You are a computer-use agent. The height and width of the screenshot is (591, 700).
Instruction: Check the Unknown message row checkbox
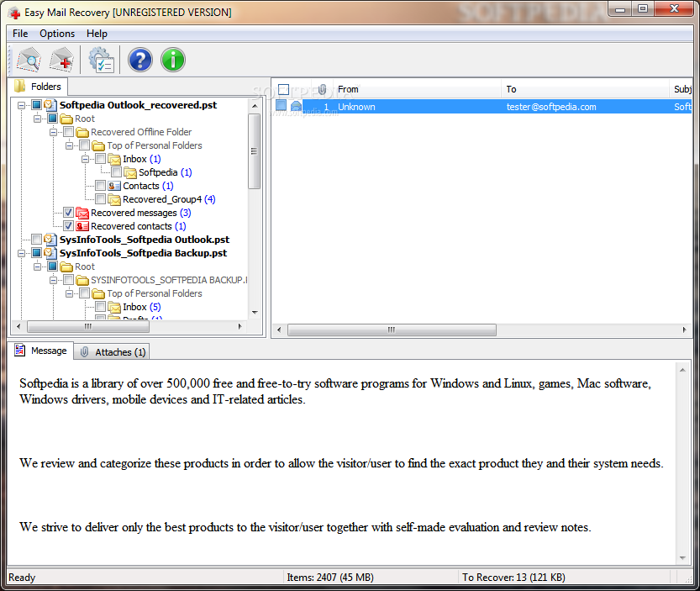pyautogui.click(x=281, y=105)
